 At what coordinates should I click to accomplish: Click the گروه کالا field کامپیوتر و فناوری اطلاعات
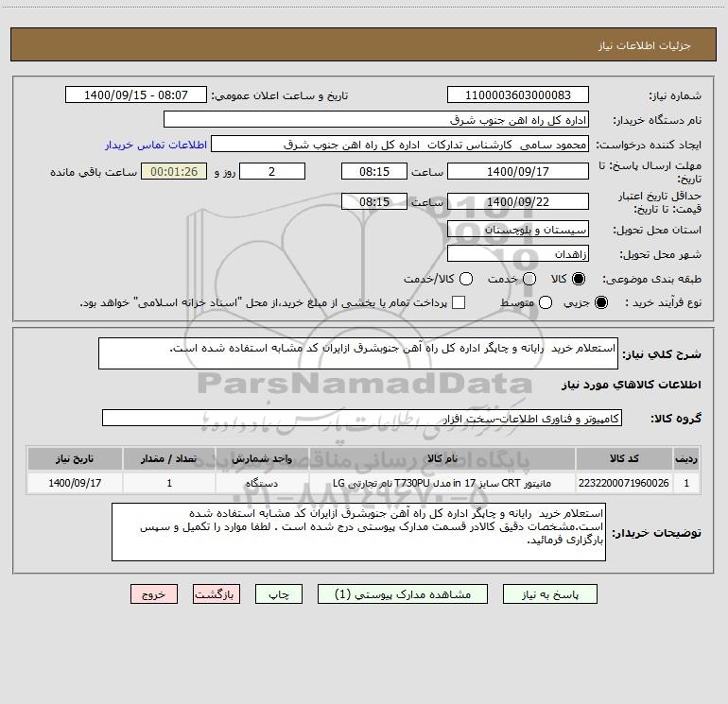click(x=362, y=418)
